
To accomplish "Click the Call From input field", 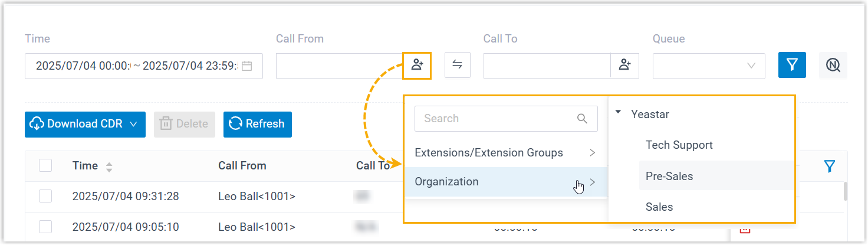I will [x=339, y=66].
